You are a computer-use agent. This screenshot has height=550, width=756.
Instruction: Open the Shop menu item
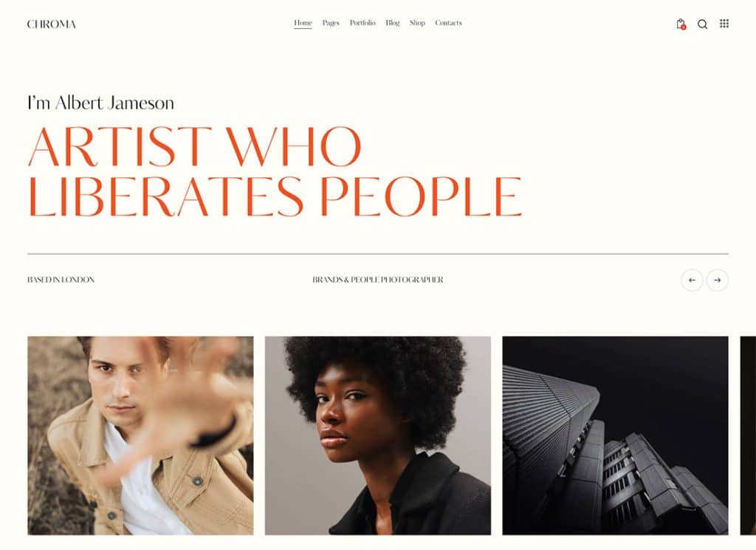(417, 23)
